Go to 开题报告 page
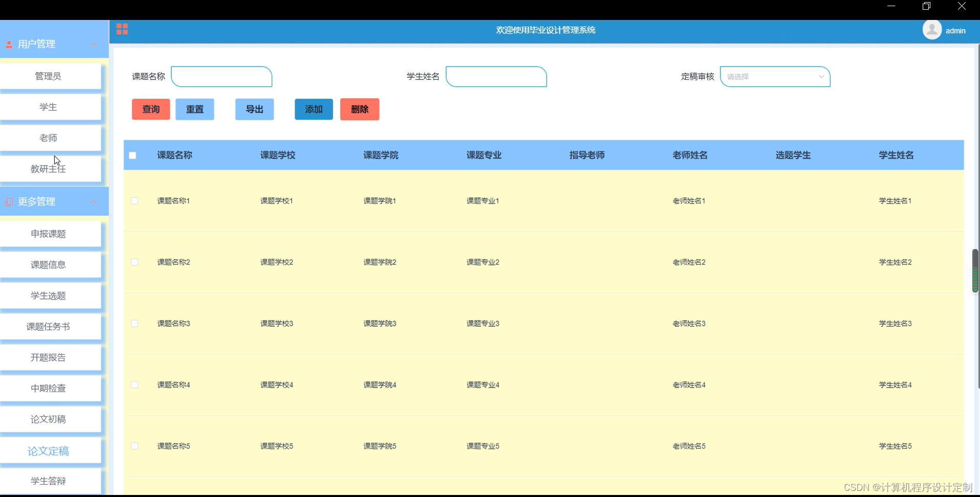The width and height of the screenshot is (980, 497). pyautogui.click(x=50, y=357)
